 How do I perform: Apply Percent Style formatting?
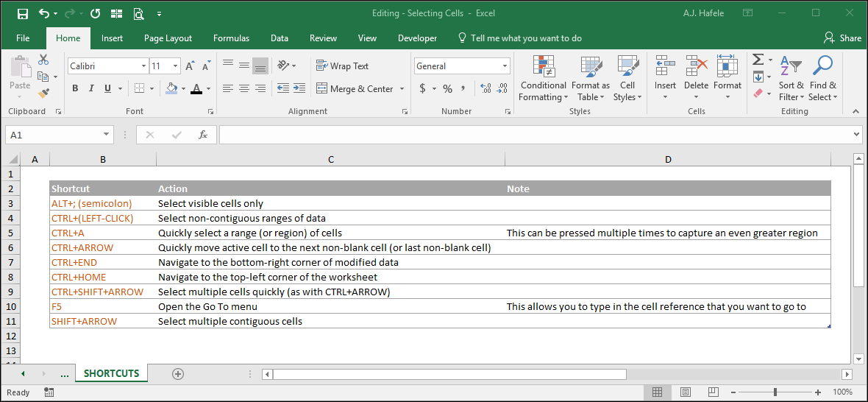[x=447, y=88]
